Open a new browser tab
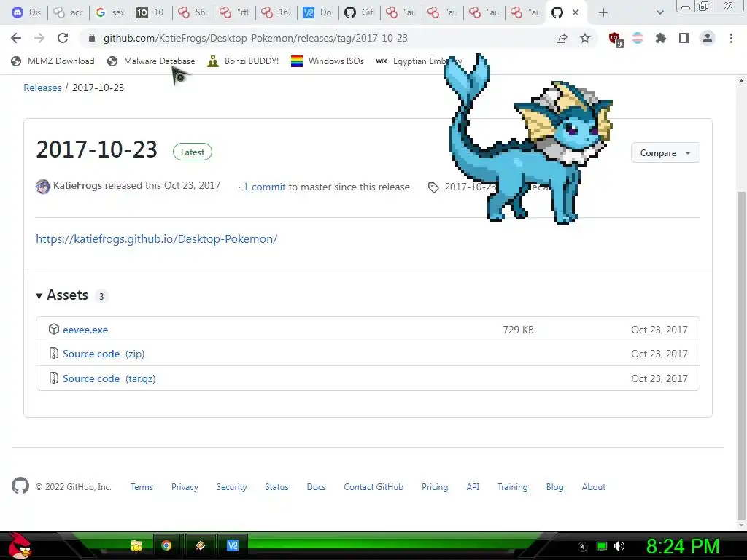 point(603,12)
